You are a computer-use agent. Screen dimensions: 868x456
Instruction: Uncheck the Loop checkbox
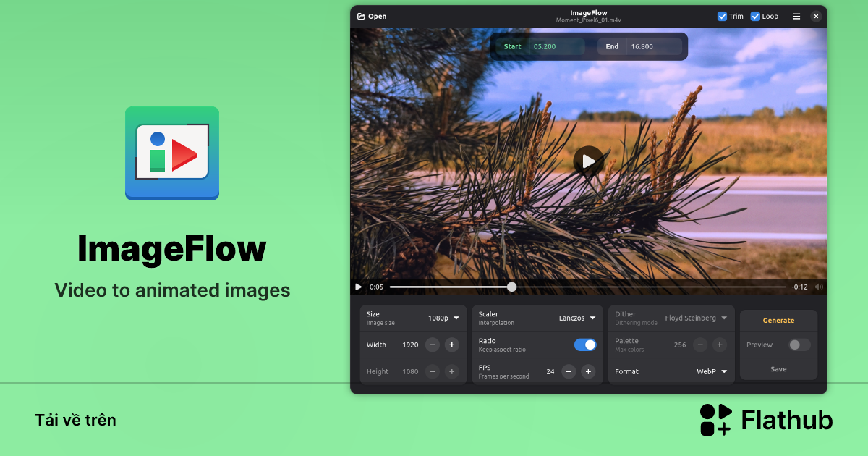click(755, 16)
